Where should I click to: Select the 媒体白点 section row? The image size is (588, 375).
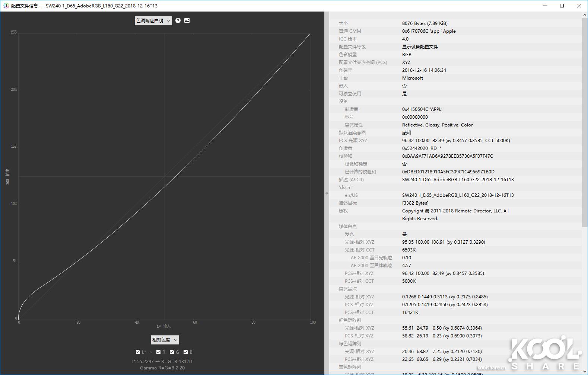click(x=348, y=227)
